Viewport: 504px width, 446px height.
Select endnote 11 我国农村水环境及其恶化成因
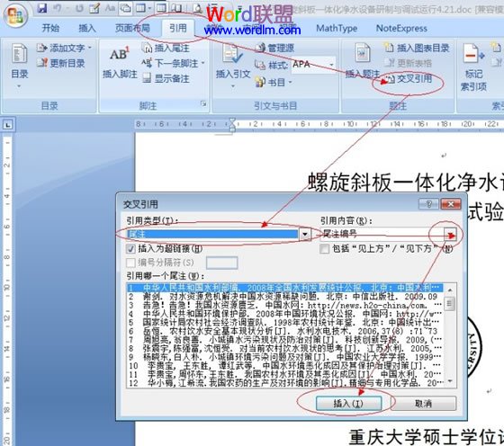point(284,374)
